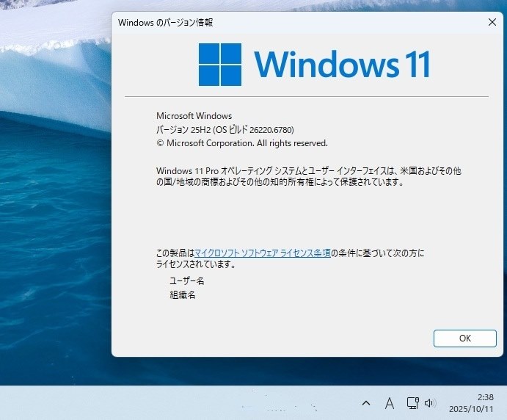Screen dimensions: 507x420
Task: Click the Microsoft Corporation copyright line
Action: pos(242,143)
